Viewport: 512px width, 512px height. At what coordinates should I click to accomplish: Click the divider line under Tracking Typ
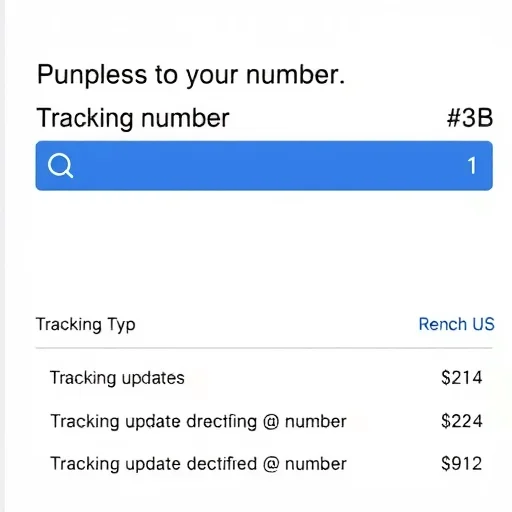264,348
